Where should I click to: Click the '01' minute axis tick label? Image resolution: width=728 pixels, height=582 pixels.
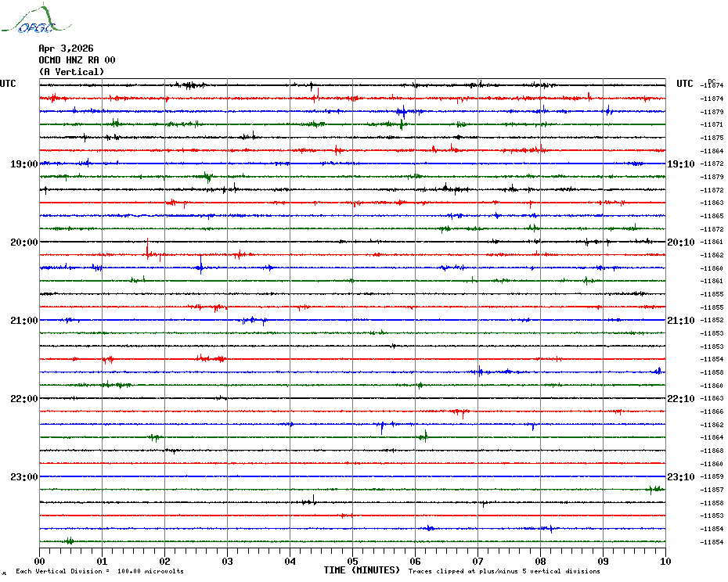tap(102, 561)
